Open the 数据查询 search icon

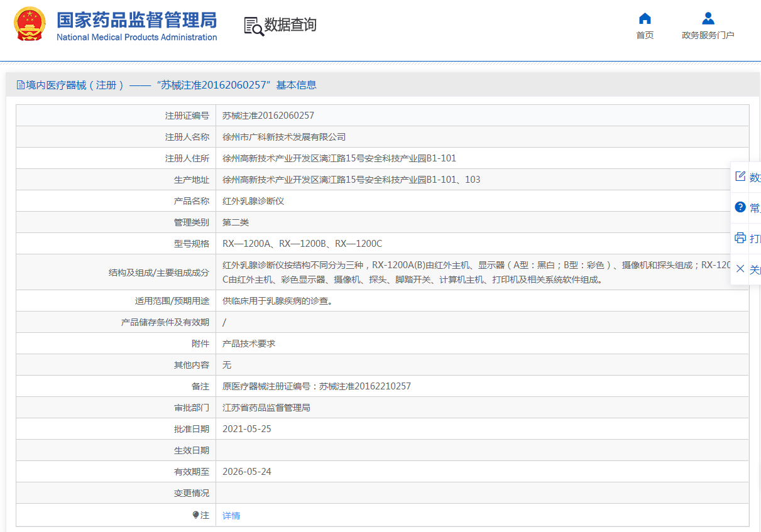(254, 26)
